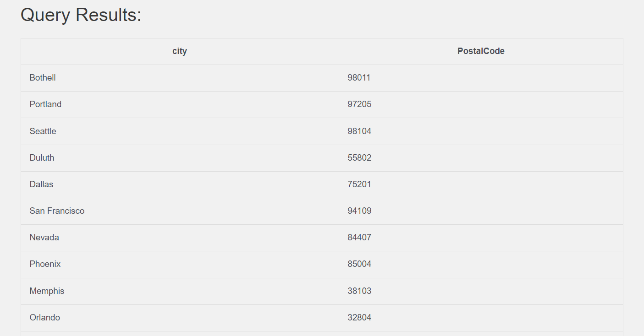
Task: Click postal code 98104
Action: pos(359,131)
